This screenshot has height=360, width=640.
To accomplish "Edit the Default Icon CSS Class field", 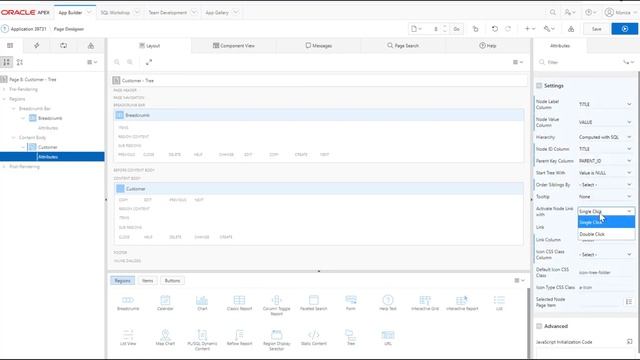I will pos(605,272).
